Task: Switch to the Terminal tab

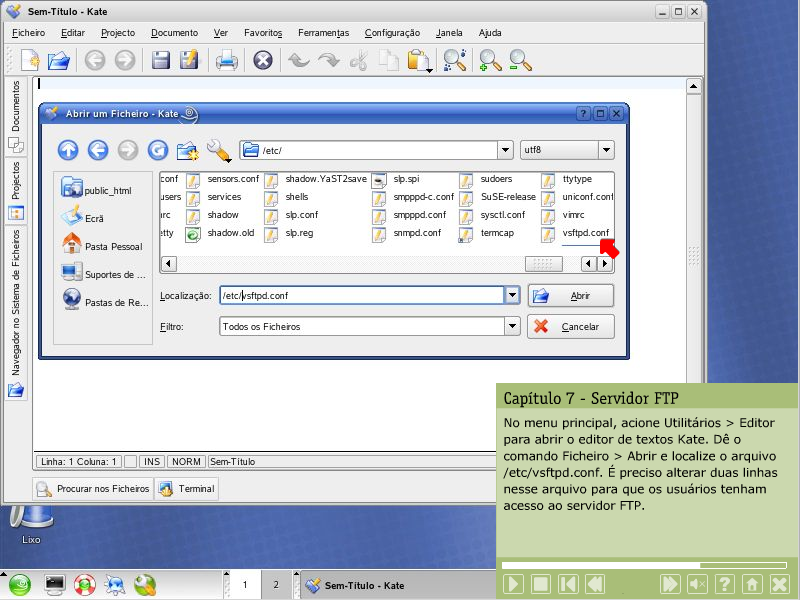Action: [187, 489]
